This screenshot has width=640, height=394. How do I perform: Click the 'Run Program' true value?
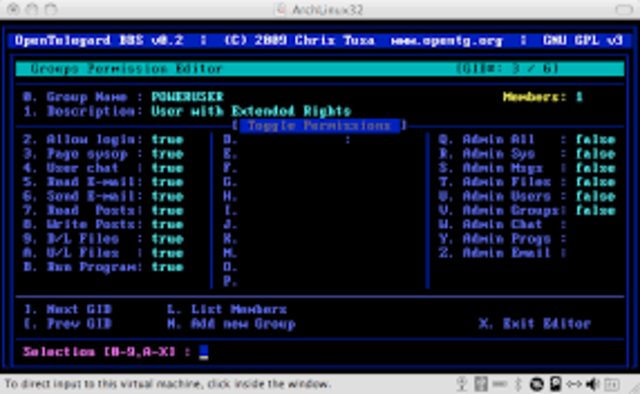click(x=167, y=267)
